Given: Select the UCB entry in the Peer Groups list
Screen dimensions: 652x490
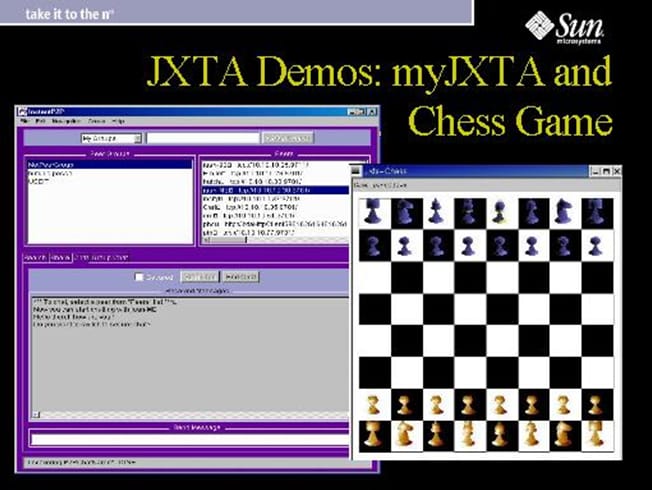Looking at the screenshot, I should [110, 181].
